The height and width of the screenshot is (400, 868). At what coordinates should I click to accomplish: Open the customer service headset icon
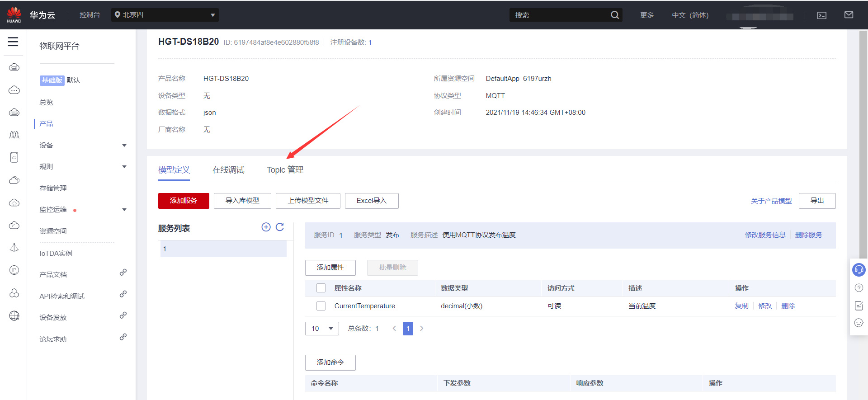[859, 270]
